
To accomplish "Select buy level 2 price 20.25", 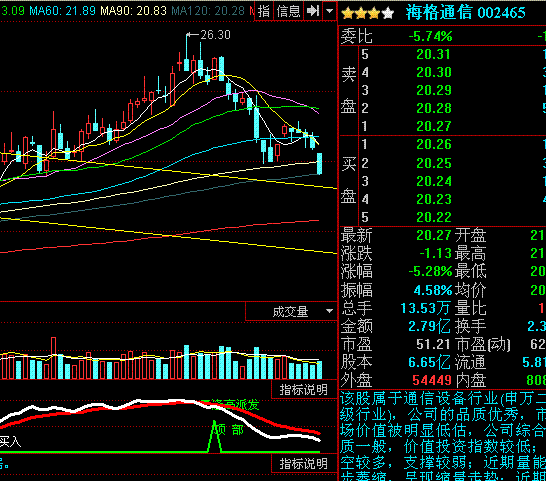I will pos(434,163).
